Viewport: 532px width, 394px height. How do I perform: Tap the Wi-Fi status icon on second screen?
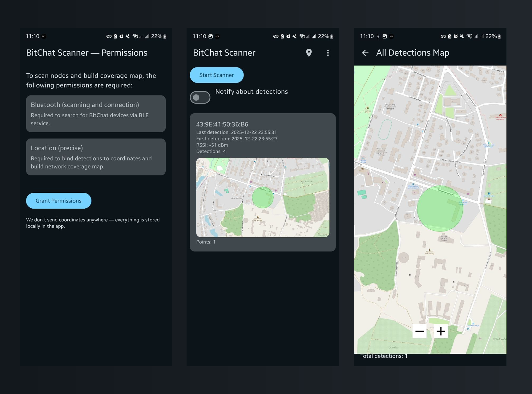coord(302,36)
